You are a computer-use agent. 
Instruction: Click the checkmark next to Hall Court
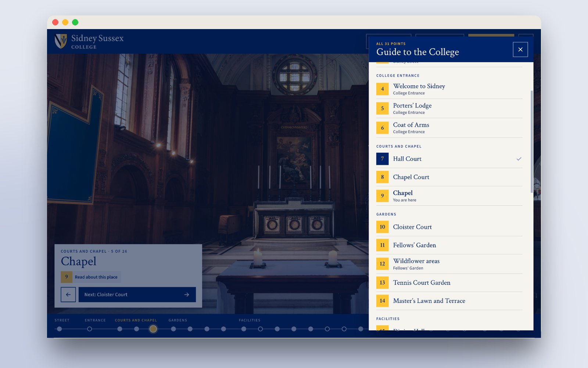point(519,159)
